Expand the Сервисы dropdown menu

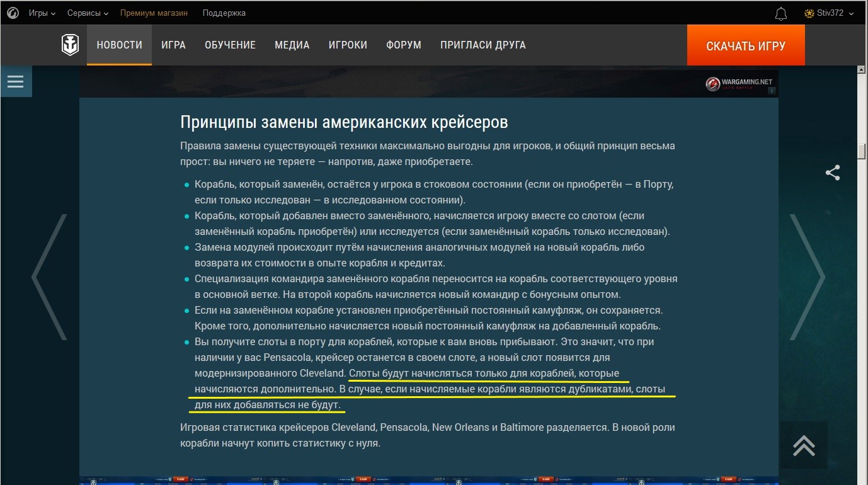(x=88, y=13)
